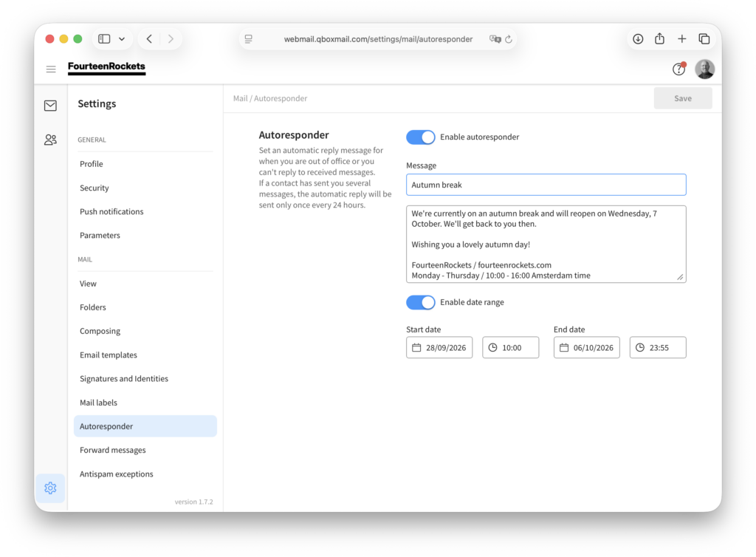Show the tab overview icon

pyautogui.click(x=704, y=38)
